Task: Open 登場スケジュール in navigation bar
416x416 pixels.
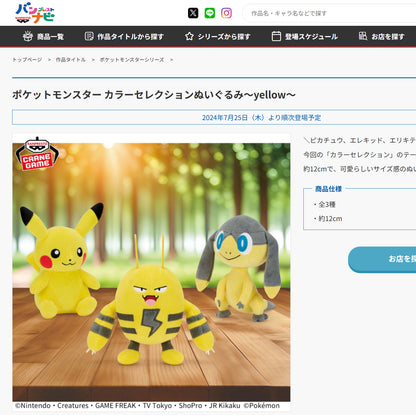Action: 305,36
